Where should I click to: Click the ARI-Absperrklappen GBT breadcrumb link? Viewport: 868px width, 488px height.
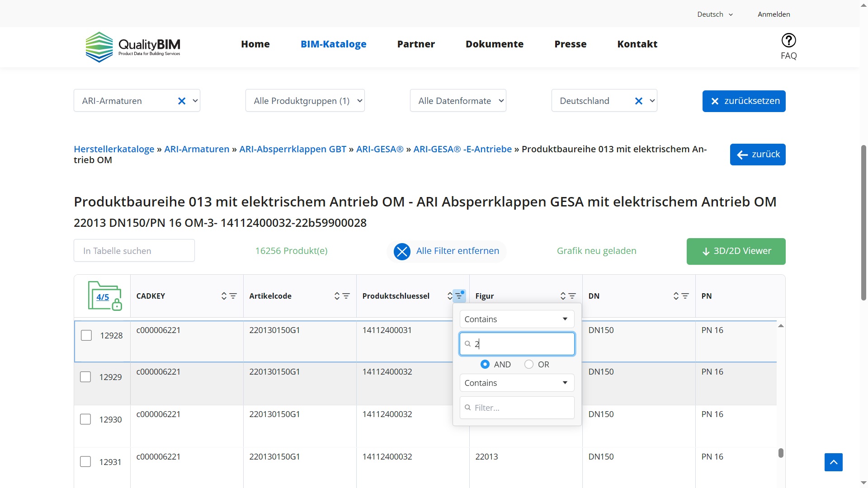pos(292,149)
